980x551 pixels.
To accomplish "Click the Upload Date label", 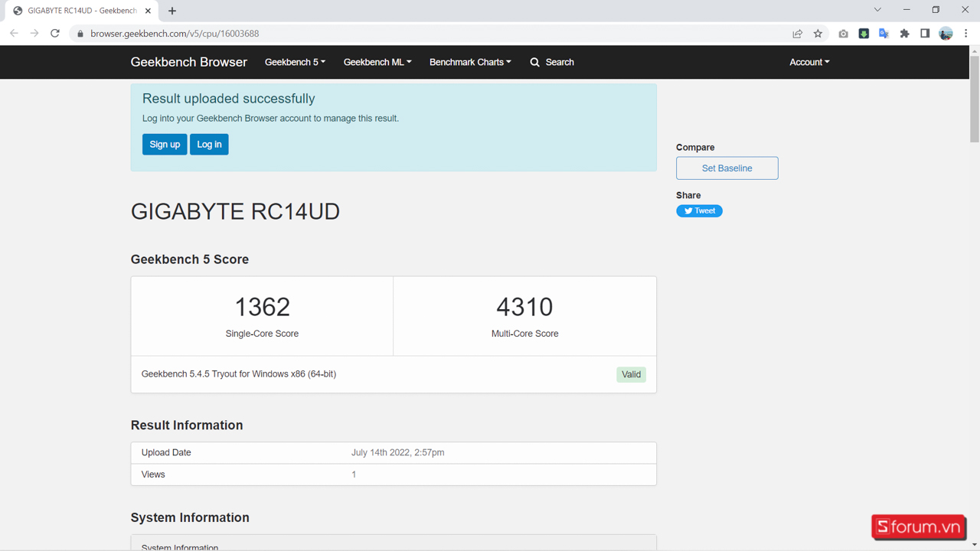I will [166, 452].
